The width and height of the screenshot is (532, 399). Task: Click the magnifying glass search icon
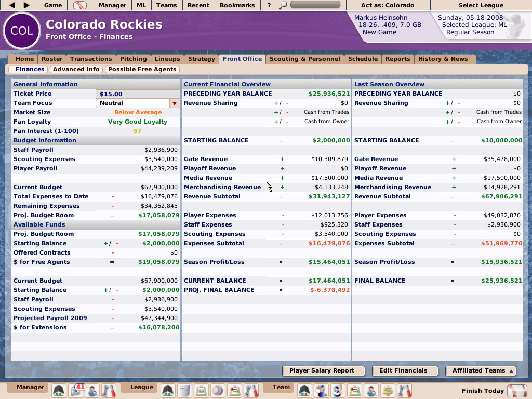[283, 5]
